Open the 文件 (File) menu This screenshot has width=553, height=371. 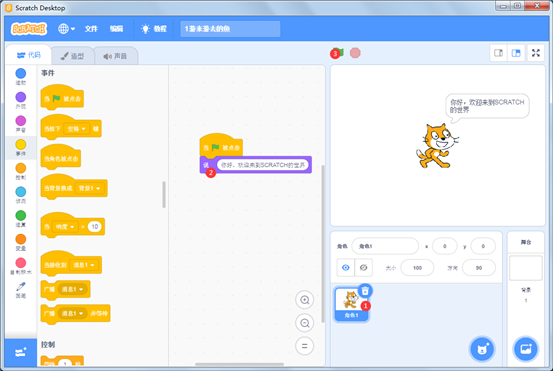click(x=91, y=29)
